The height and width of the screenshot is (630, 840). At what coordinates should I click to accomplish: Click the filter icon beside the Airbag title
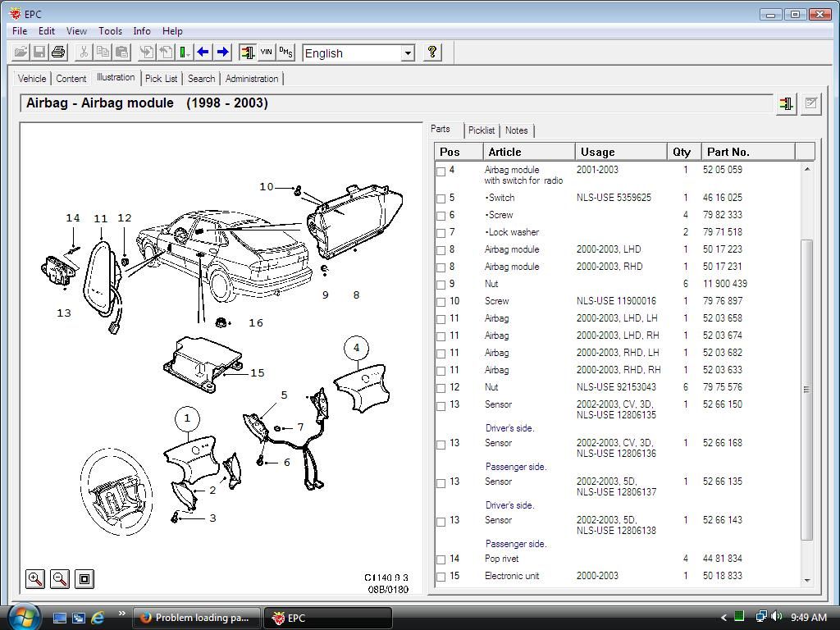[x=785, y=103]
